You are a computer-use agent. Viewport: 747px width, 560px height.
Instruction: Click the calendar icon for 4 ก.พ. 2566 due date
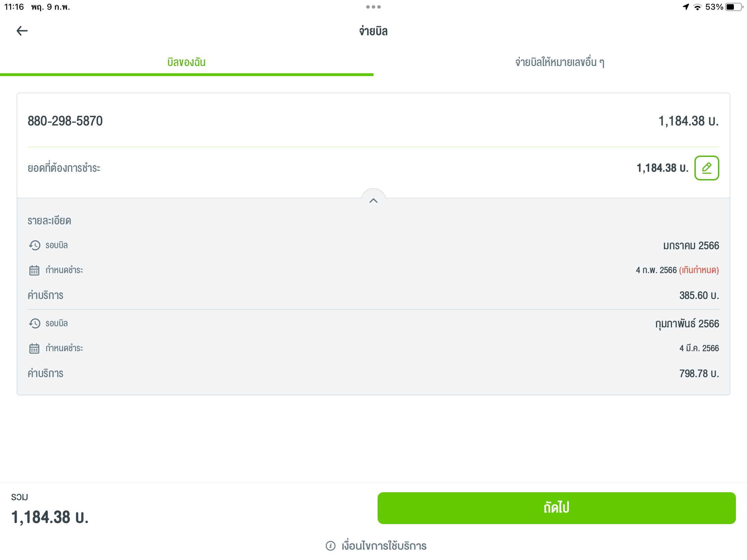coord(34,270)
